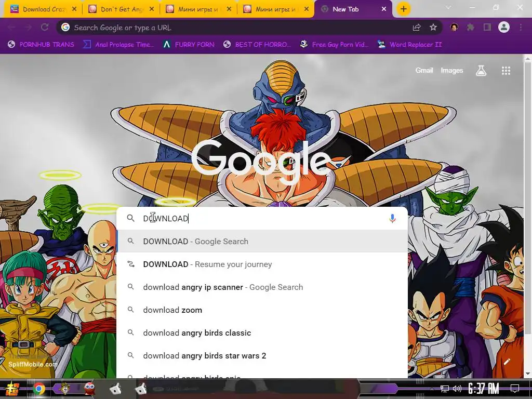Click the search box with DOWNLOAD text
Image resolution: width=532 pixels, height=399 pixels.
click(261, 218)
